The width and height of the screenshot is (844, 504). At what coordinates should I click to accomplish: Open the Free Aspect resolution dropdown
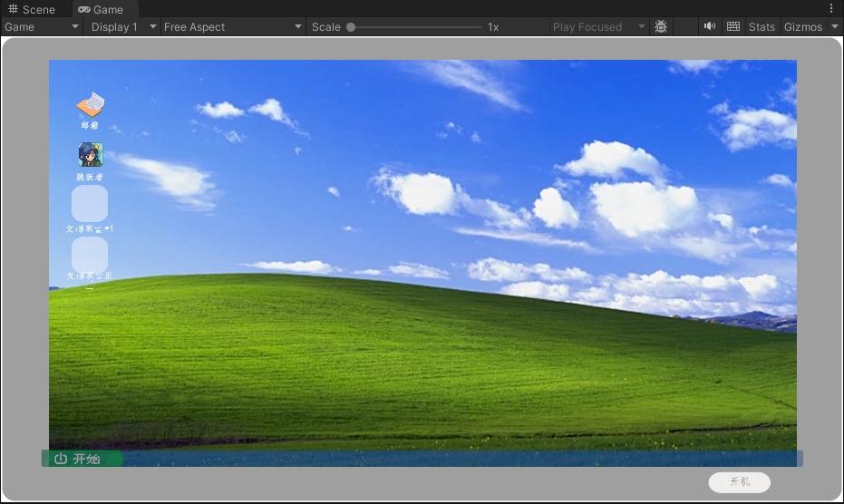pos(232,27)
